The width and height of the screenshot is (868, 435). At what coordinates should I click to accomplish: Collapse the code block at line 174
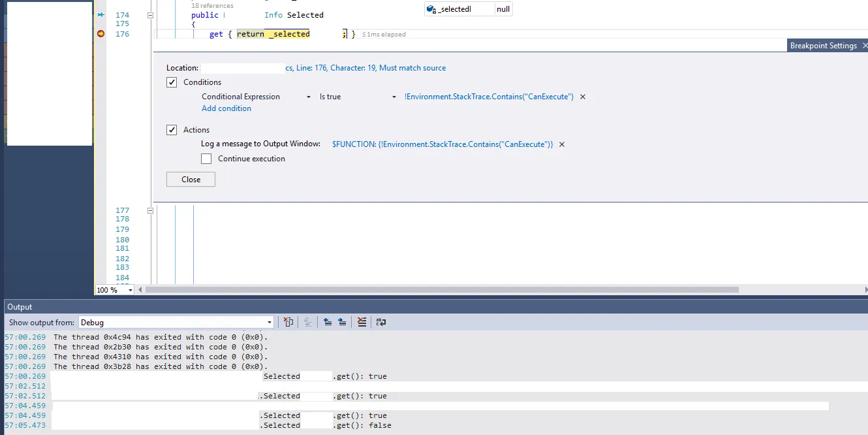pyautogui.click(x=150, y=14)
